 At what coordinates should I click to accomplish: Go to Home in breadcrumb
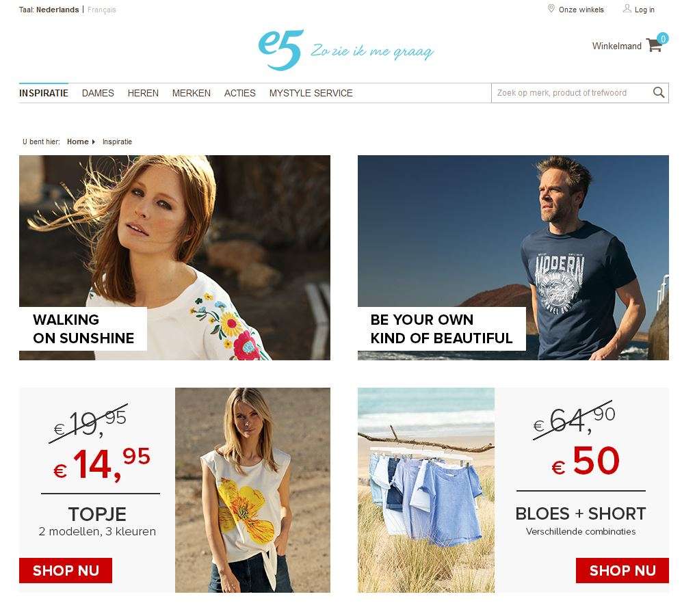click(78, 142)
